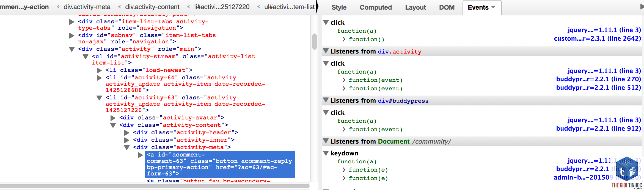The image size is (644, 190).
Task: Collapse the div activity-content node
Action: pos(113,125)
